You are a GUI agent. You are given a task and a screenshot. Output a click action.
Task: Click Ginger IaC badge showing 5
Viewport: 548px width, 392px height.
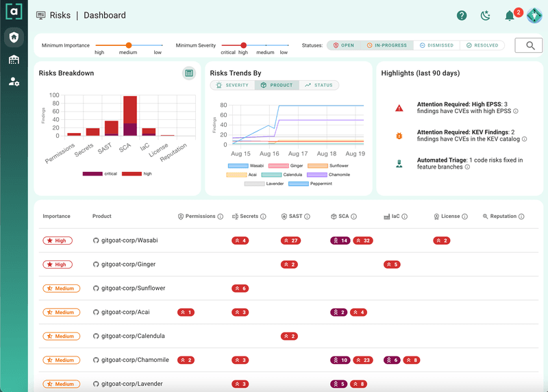[x=392, y=265]
